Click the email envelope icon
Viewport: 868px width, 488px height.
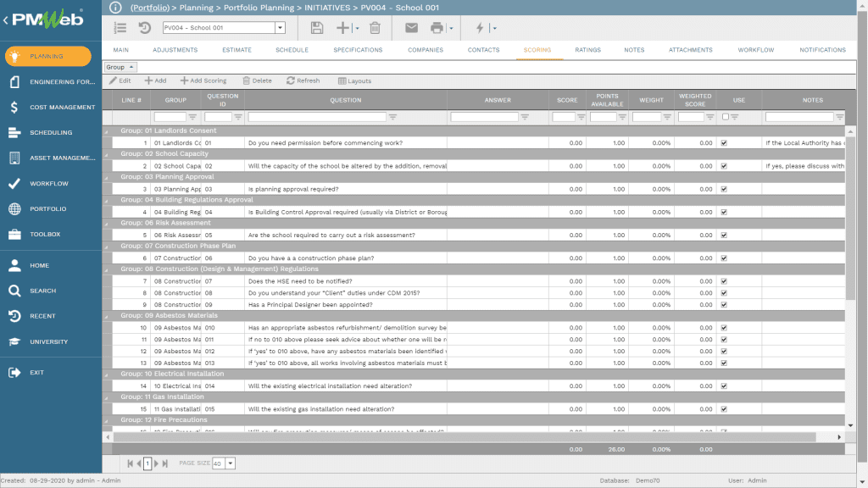click(411, 28)
